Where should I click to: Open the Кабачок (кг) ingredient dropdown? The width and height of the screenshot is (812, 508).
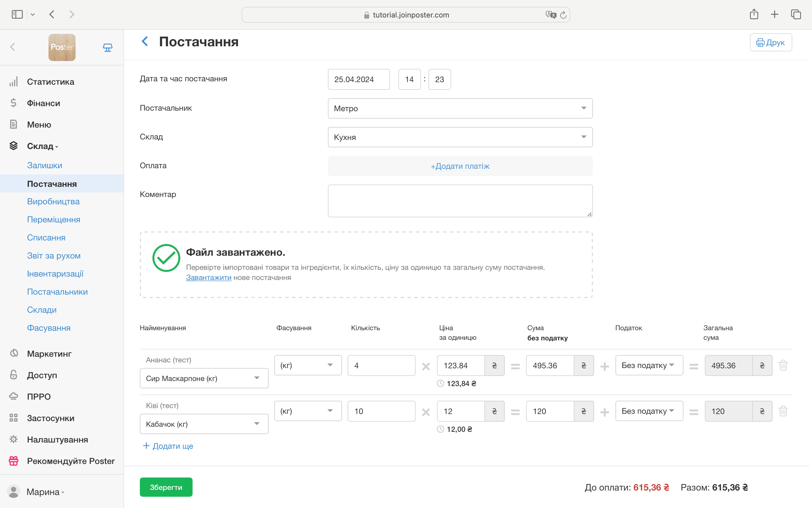tap(204, 424)
